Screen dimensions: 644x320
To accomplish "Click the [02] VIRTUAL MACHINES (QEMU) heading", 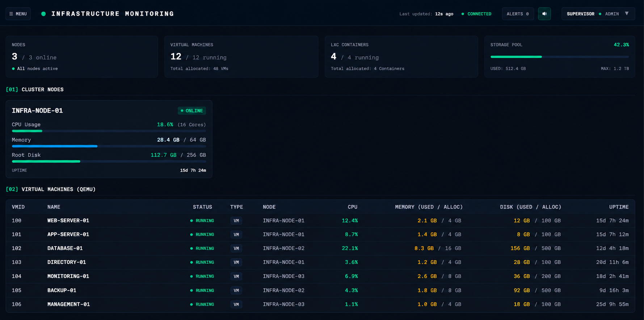I will click(51, 189).
